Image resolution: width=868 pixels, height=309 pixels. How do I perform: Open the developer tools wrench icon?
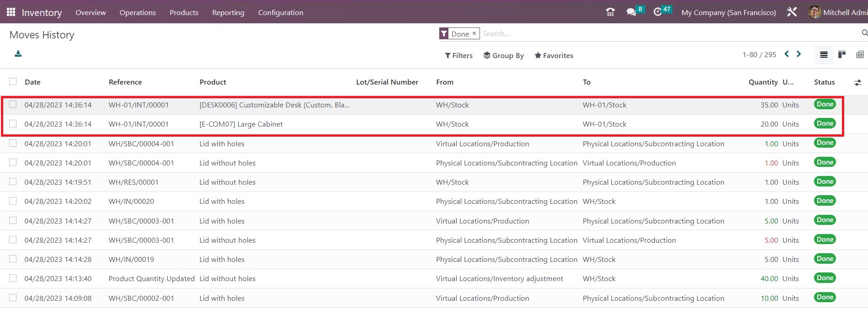click(x=792, y=12)
